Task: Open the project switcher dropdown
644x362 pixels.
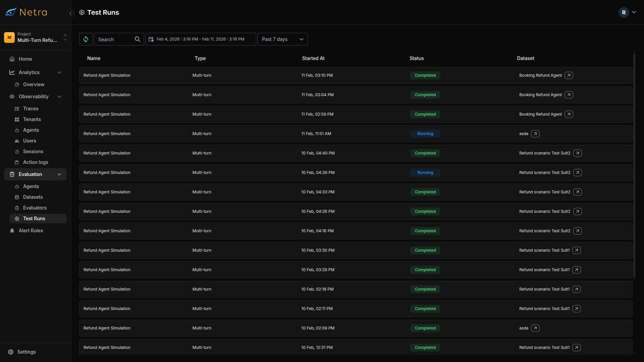Action: 65,38
